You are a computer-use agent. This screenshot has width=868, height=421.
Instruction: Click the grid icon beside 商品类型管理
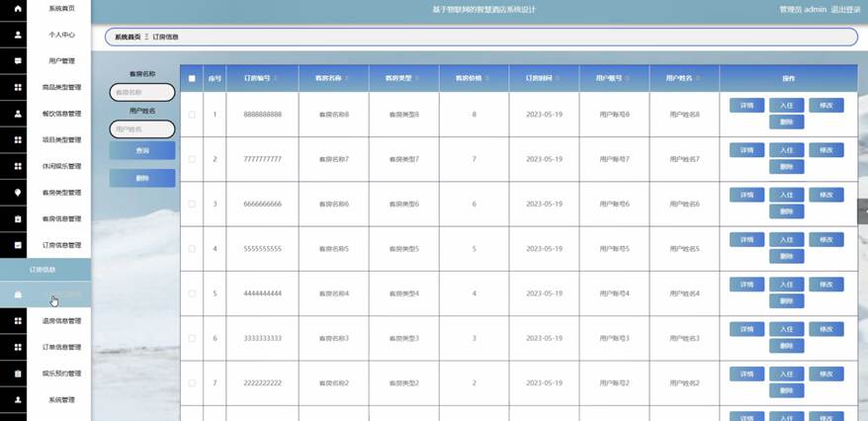point(18,87)
